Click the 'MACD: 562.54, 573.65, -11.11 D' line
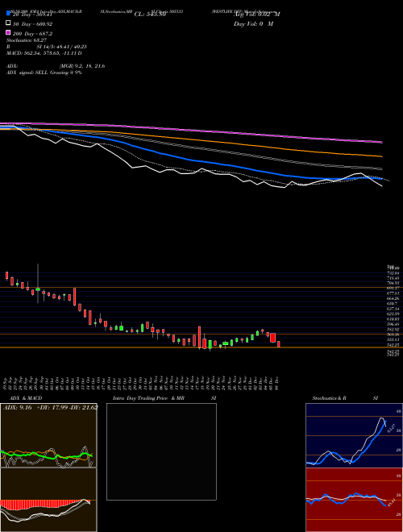Screen dimensions: 403x532 pos(44,53)
